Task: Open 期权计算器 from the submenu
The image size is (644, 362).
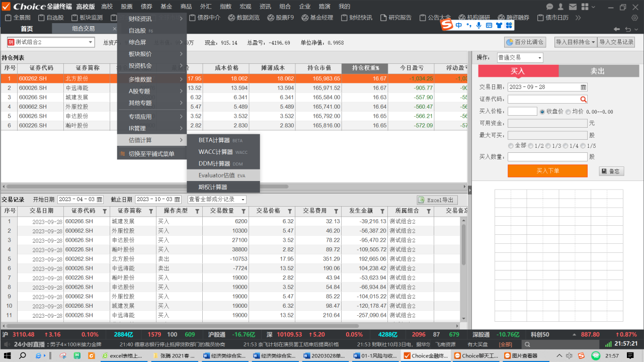Action: (223, 187)
